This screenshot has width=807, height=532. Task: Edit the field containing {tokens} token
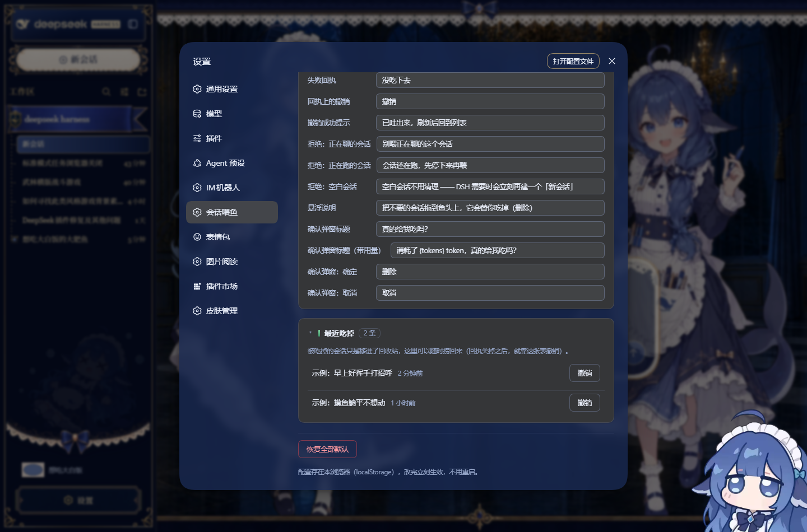[498, 250]
